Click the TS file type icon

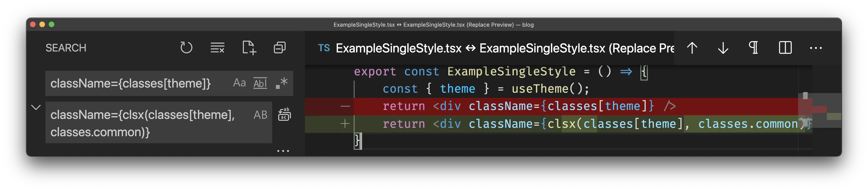point(324,48)
